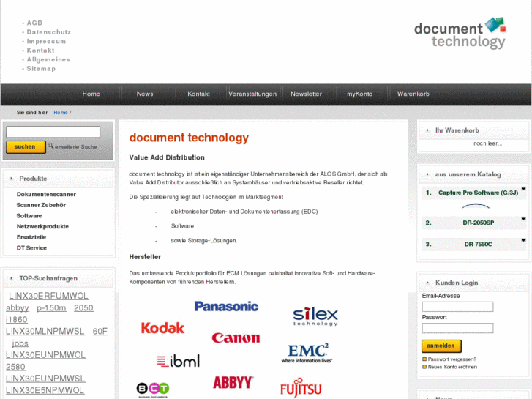Expand catalog item Capture Pro Software arrow
Image resolution: width=532 pixels, height=399 pixels.
pyautogui.click(x=523, y=188)
